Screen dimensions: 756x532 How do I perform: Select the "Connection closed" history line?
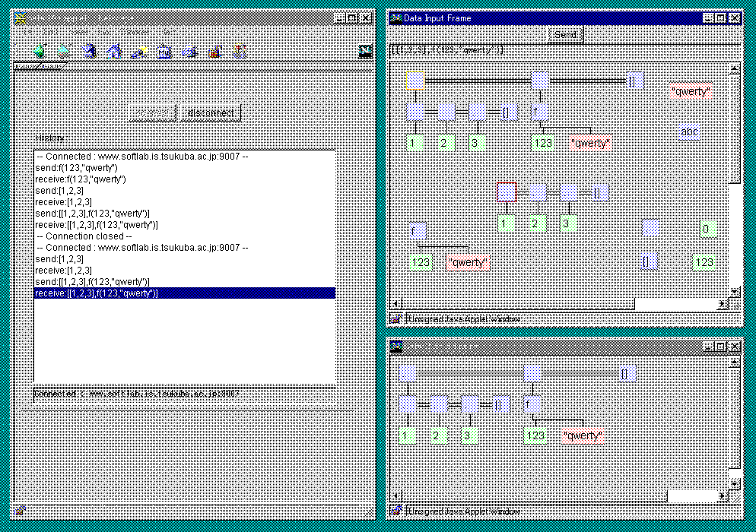coord(84,236)
